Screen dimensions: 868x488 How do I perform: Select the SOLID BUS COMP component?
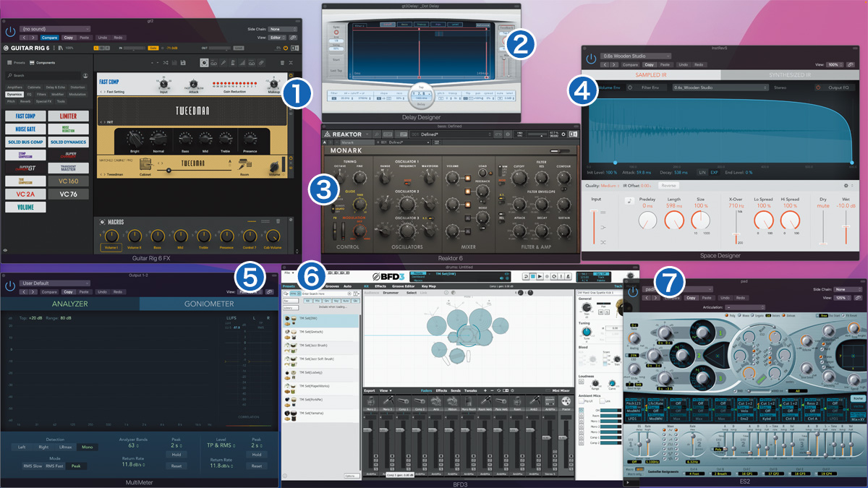pyautogui.click(x=25, y=142)
